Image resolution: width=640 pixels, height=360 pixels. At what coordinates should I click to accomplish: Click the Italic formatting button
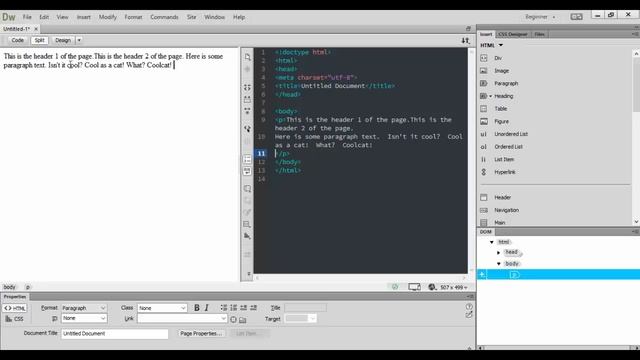(x=207, y=308)
